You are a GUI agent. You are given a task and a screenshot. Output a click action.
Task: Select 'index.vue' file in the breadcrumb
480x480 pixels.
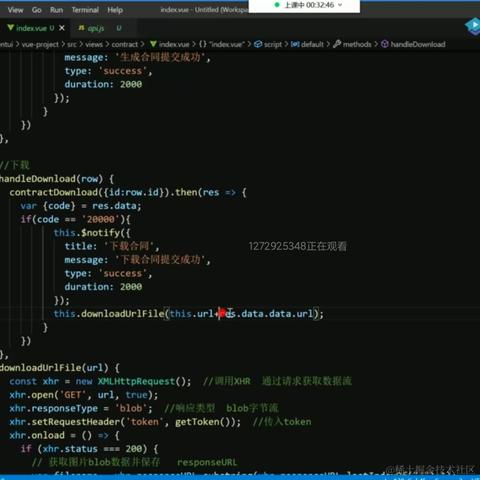pos(174,44)
